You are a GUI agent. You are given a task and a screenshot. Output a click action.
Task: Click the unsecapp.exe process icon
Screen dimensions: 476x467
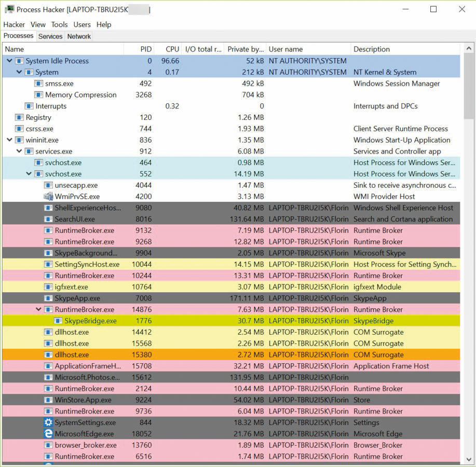48,185
